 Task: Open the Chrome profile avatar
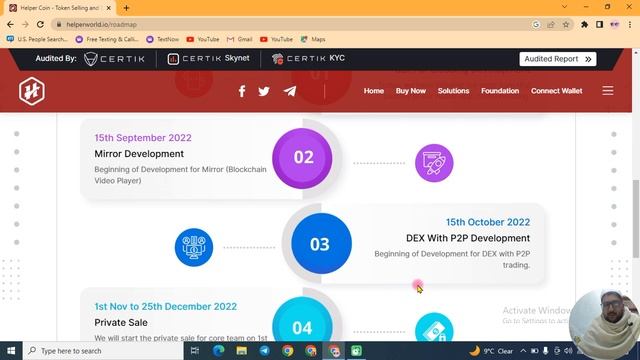(x=615, y=24)
